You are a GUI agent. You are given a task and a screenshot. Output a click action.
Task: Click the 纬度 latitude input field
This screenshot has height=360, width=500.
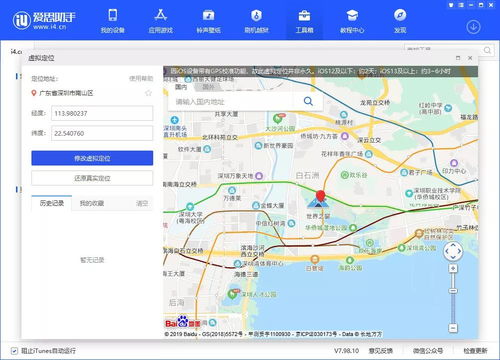coord(102,133)
